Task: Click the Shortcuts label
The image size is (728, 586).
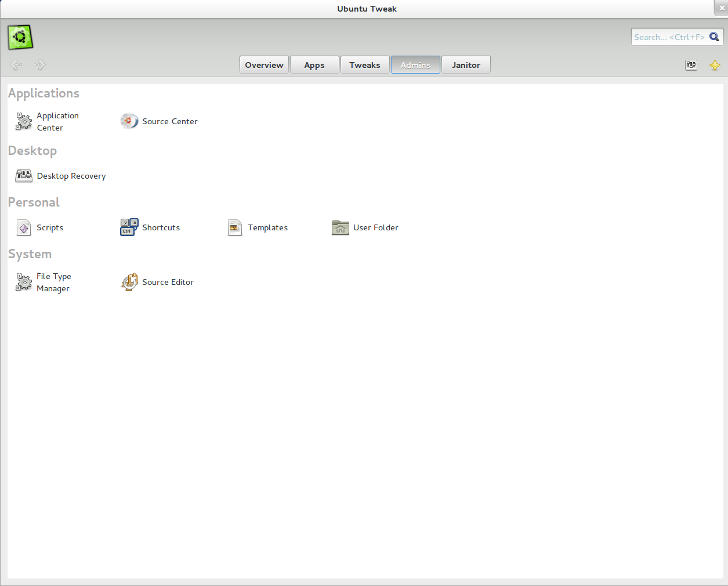Action: coord(161,227)
